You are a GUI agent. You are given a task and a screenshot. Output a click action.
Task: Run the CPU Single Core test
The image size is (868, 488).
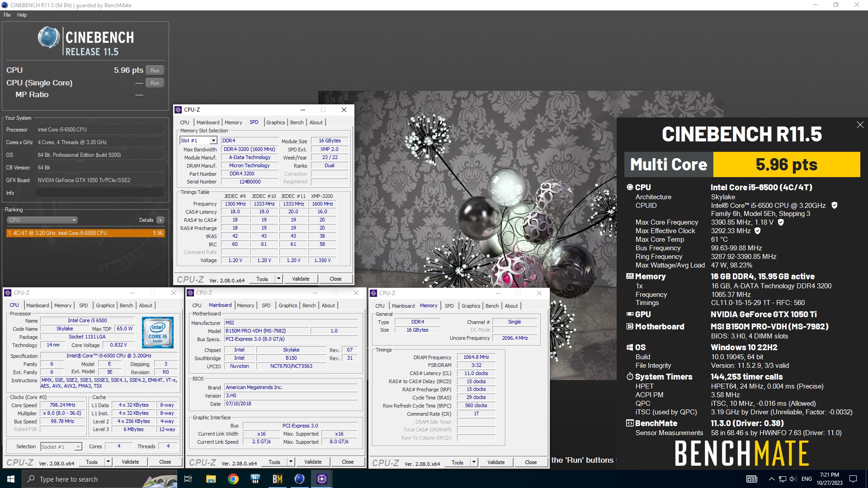pyautogui.click(x=155, y=83)
